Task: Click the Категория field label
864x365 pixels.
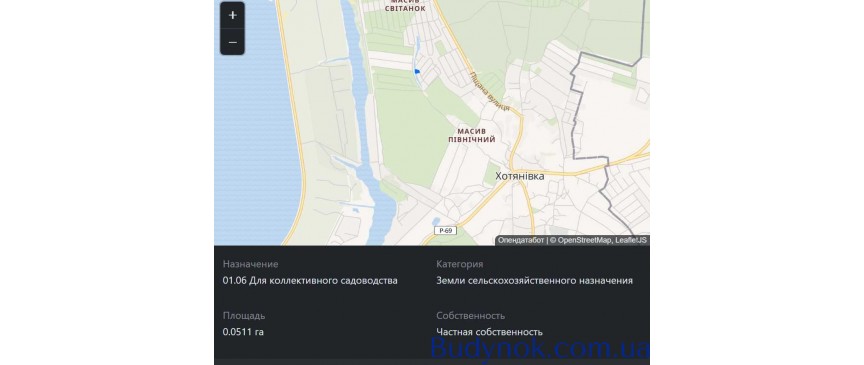Action: (460, 264)
